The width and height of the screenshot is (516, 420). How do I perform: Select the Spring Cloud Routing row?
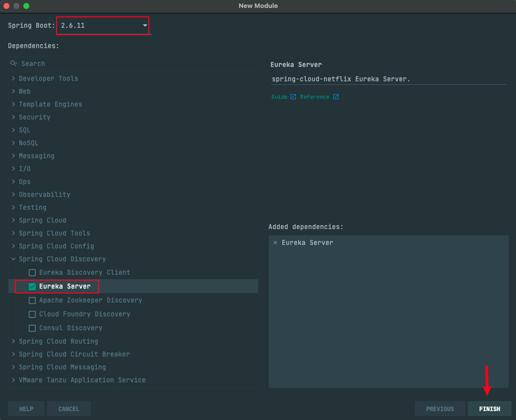point(133,341)
